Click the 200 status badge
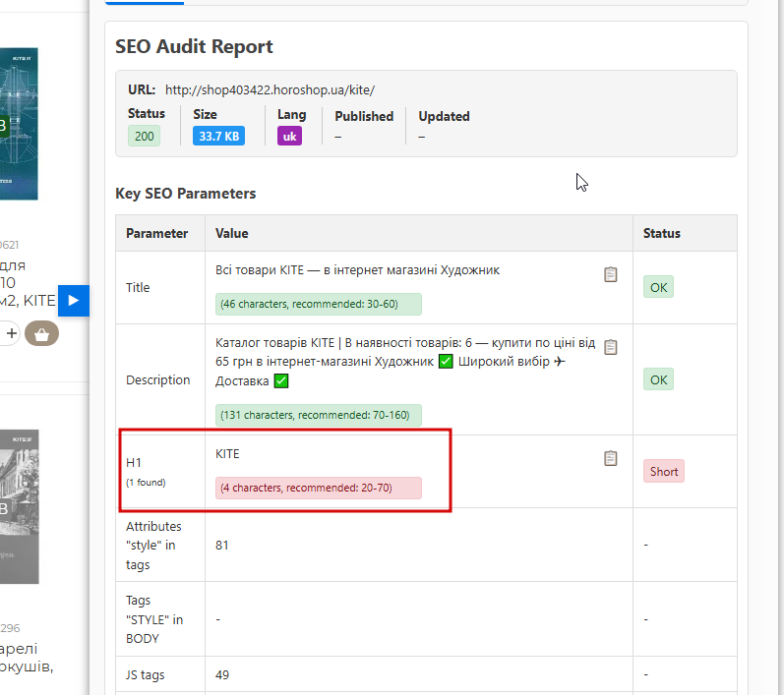 click(x=144, y=136)
